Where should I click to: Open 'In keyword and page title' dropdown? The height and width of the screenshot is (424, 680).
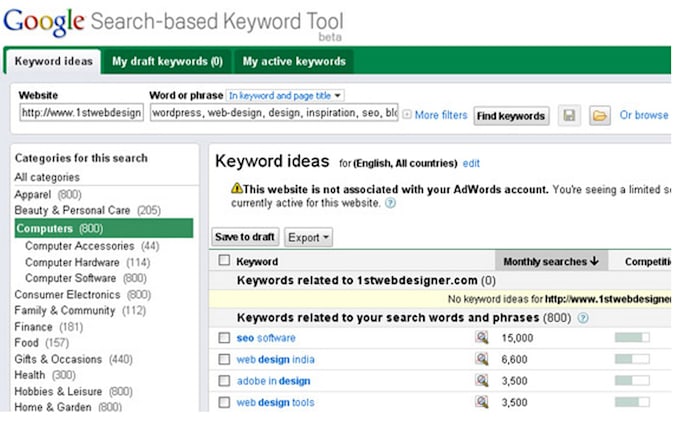click(285, 95)
